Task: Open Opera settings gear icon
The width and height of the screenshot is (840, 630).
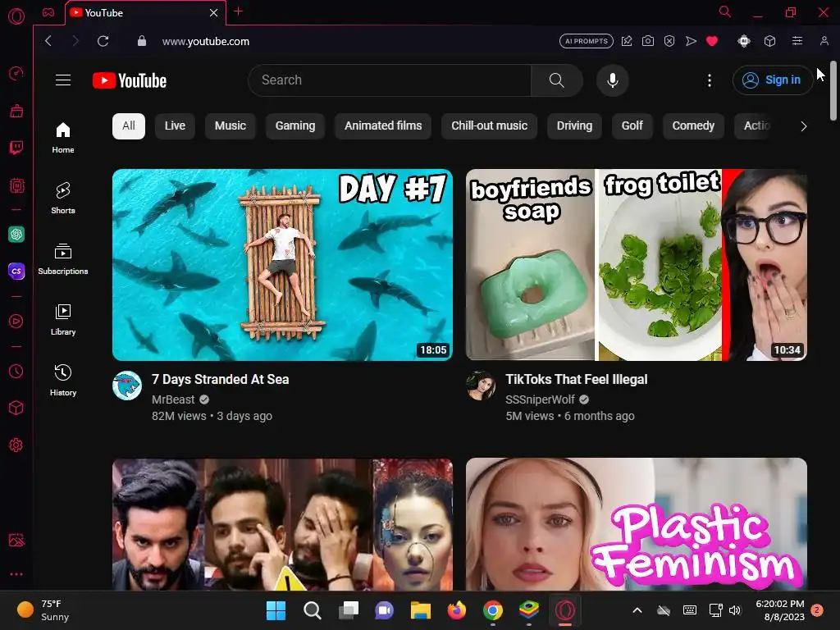Action: click(16, 445)
